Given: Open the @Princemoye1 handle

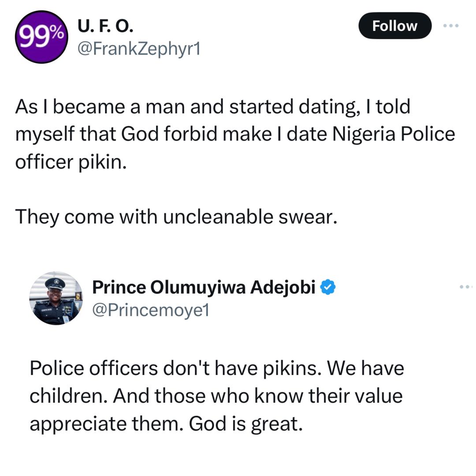Looking at the screenshot, I should click(150, 310).
